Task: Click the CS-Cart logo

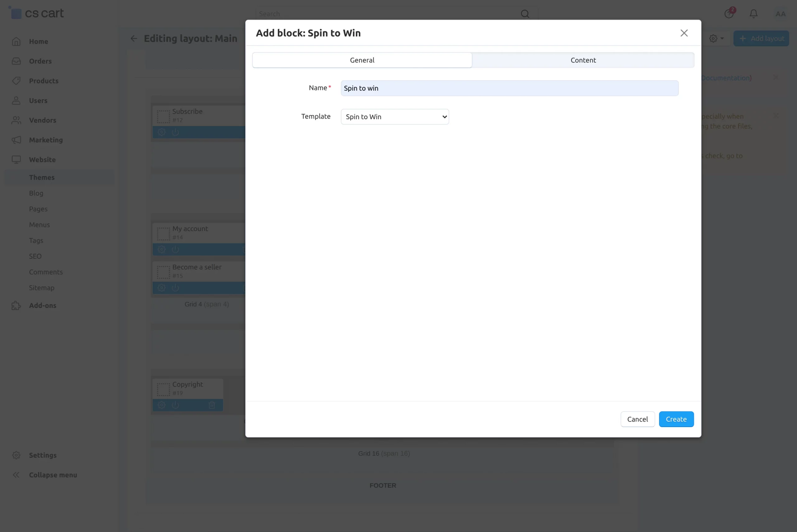Action: [x=36, y=13]
